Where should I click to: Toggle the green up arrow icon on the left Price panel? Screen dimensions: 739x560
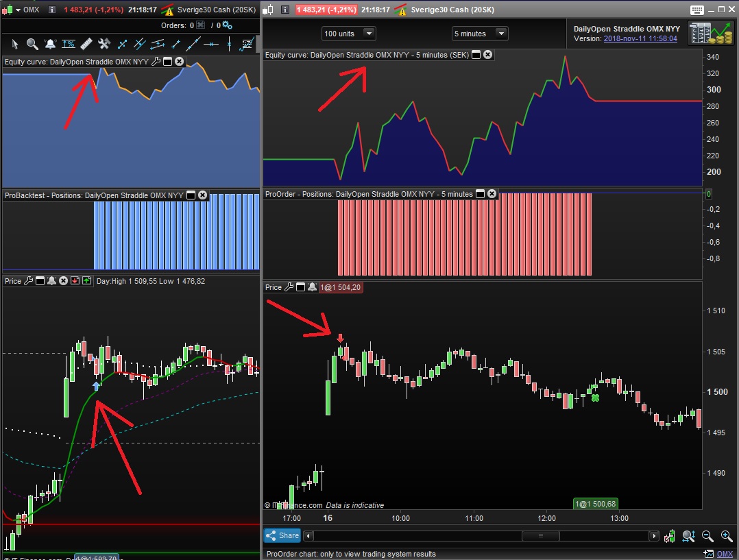(86, 281)
